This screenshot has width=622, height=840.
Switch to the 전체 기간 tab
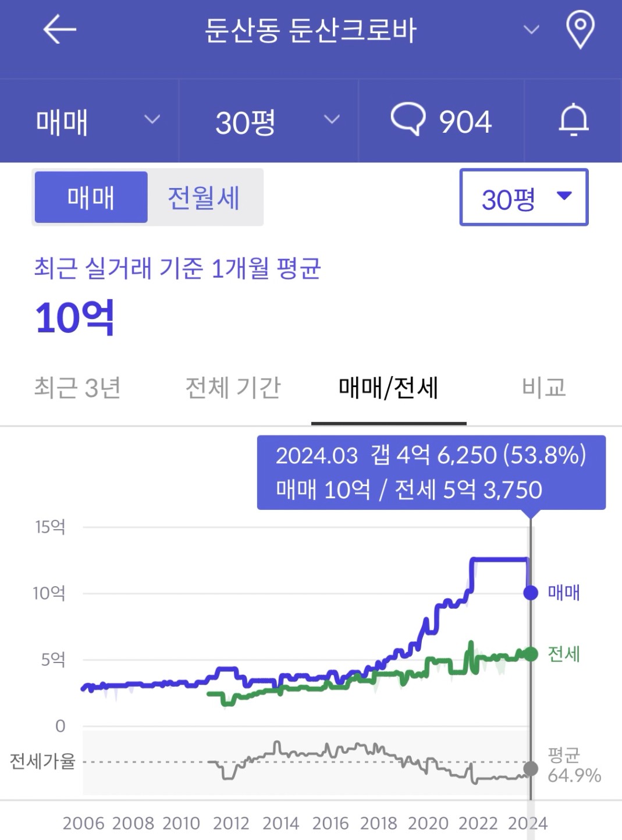tap(233, 388)
